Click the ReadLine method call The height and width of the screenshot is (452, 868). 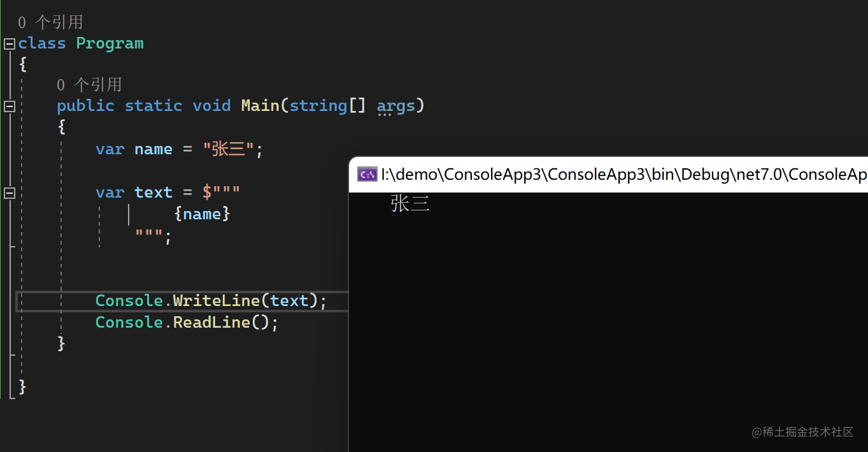[211, 323]
